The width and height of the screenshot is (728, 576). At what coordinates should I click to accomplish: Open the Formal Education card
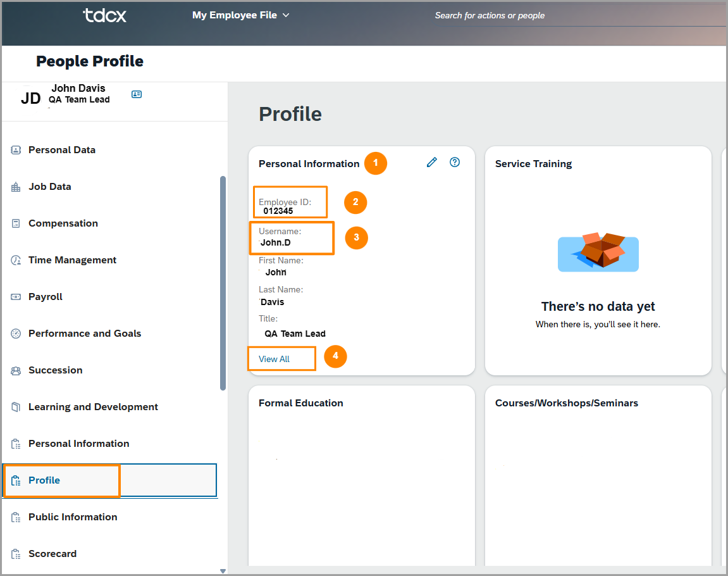tap(362, 475)
